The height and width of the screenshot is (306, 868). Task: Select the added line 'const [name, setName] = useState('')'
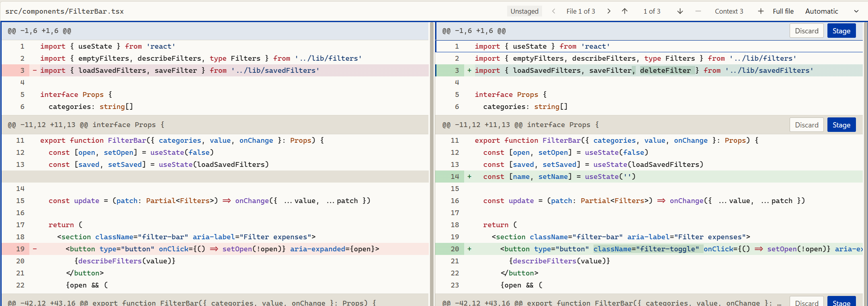pyautogui.click(x=649, y=177)
